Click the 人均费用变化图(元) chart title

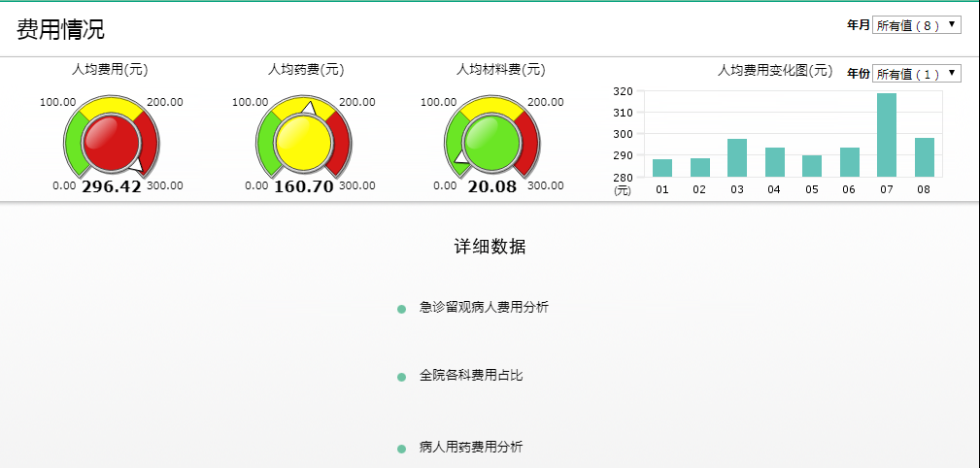pyautogui.click(x=774, y=71)
